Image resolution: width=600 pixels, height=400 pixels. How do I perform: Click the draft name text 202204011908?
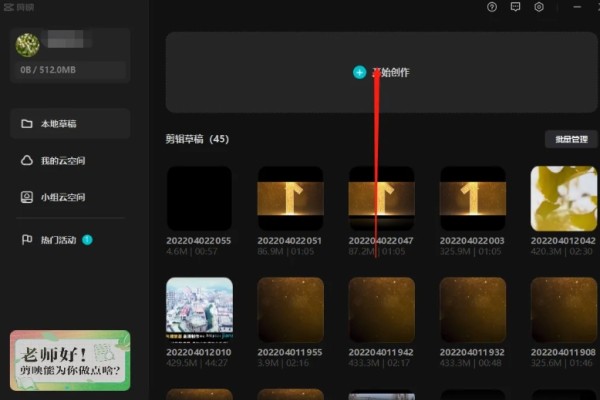point(563,352)
